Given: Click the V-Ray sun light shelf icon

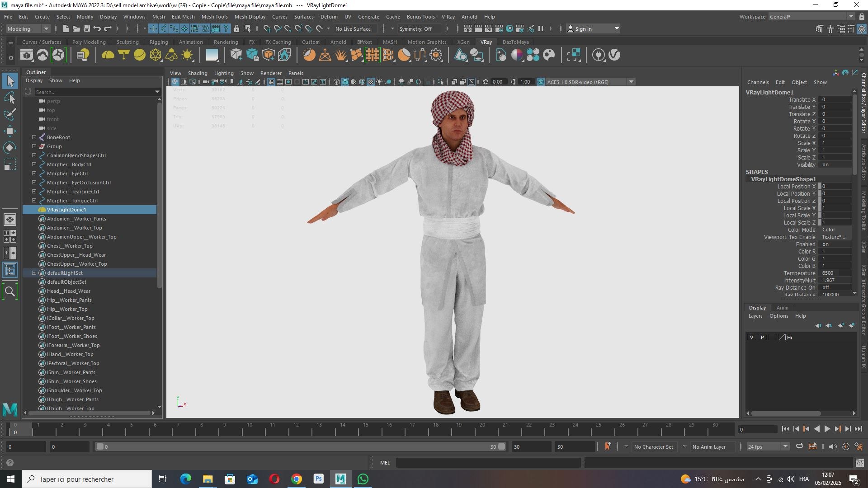Looking at the screenshot, I should (x=187, y=55).
